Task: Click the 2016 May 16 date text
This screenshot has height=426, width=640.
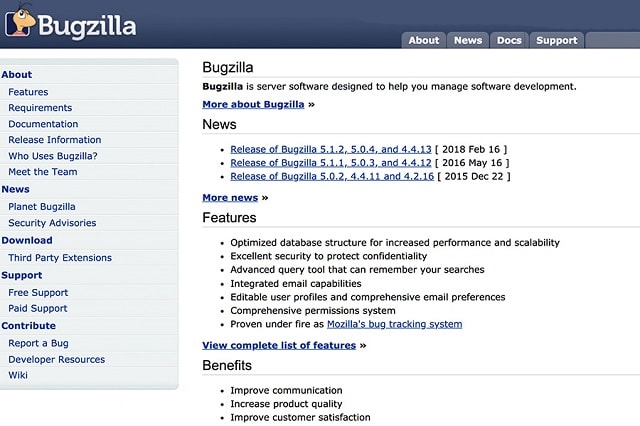Action: [472, 163]
